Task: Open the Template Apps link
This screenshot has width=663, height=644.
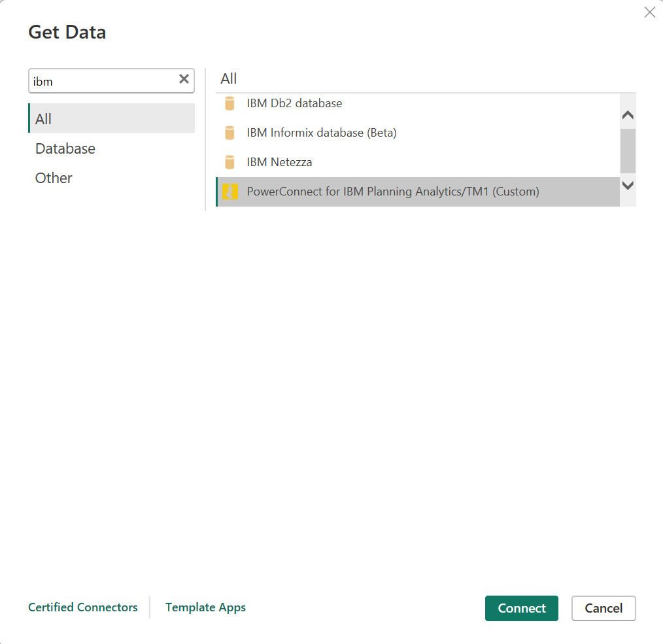Action: 205,607
